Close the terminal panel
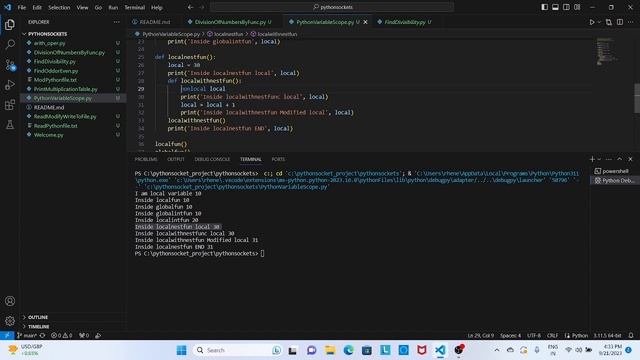This screenshot has width=640, height=360. click(x=631, y=159)
